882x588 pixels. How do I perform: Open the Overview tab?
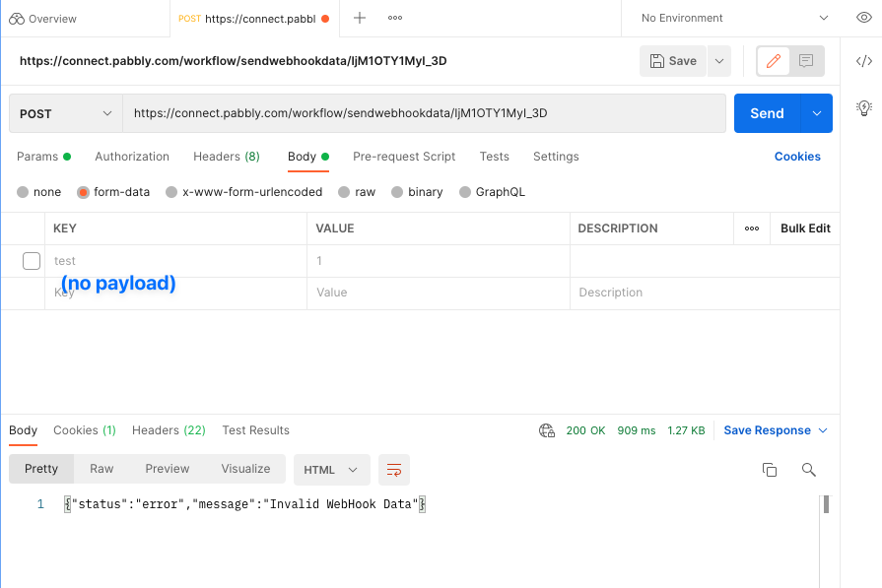tap(43, 19)
